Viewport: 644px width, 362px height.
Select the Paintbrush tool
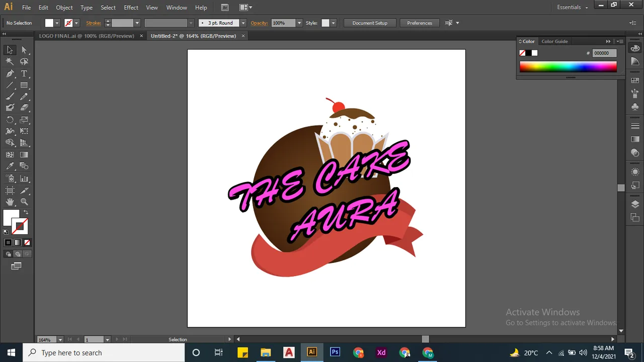[x=10, y=97]
